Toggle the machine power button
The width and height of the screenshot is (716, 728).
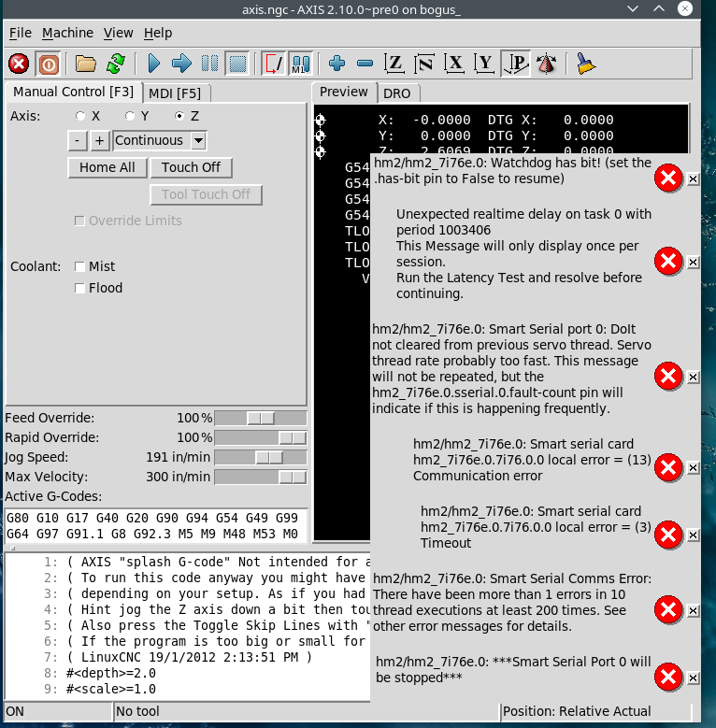tap(48, 64)
